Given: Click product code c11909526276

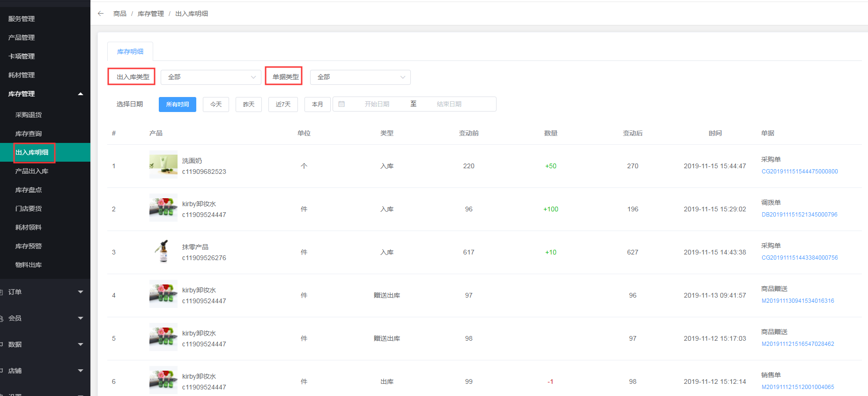Looking at the screenshot, I should [204, 258].
